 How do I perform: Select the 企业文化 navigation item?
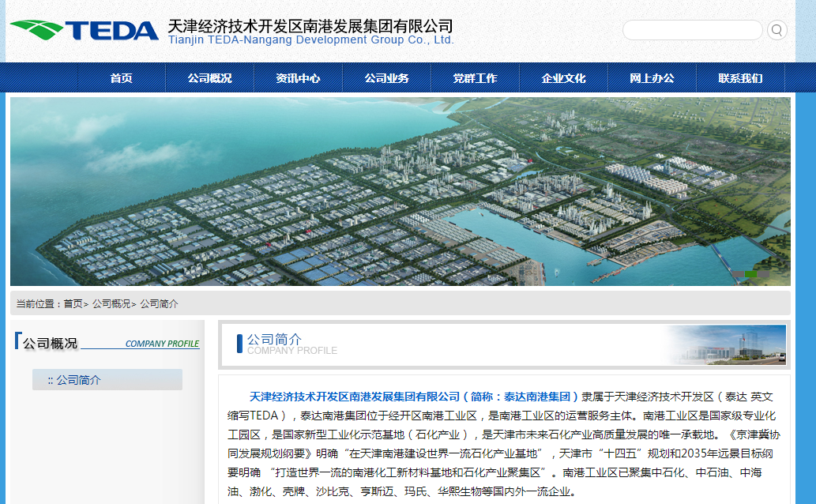pyautogui.click(x=563, y=78)
